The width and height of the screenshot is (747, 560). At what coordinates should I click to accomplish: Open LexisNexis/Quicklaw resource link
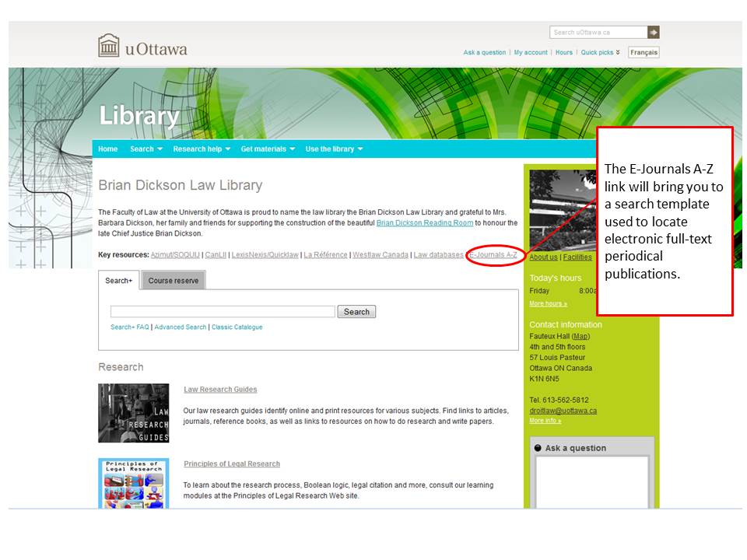[x=265, y=255]
